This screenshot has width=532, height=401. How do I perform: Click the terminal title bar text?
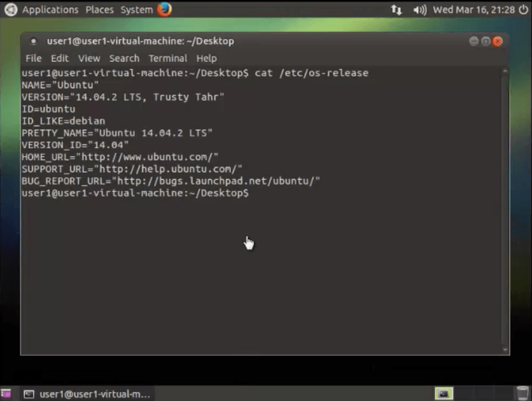(140, 41)
